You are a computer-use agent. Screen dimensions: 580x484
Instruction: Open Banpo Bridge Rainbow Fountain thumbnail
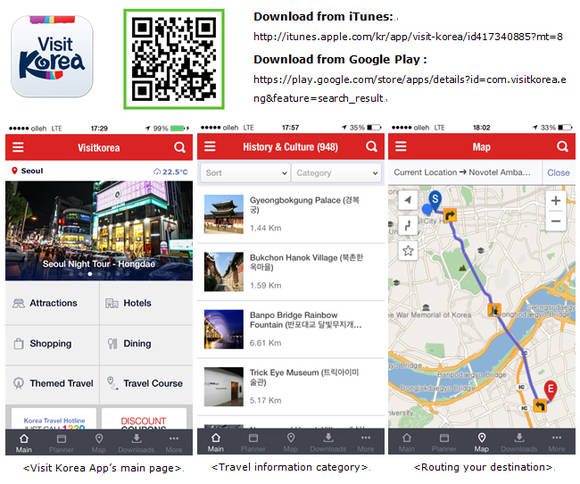coord(224,329)
